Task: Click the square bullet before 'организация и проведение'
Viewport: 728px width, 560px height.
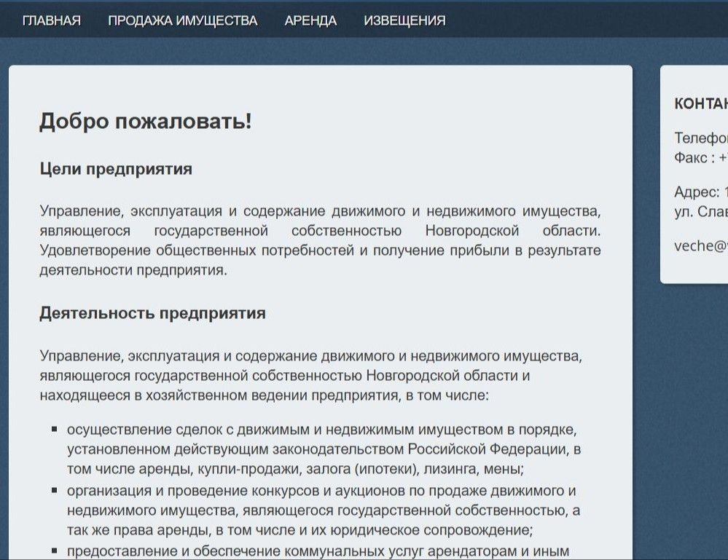Action: (x=55, y=490)
